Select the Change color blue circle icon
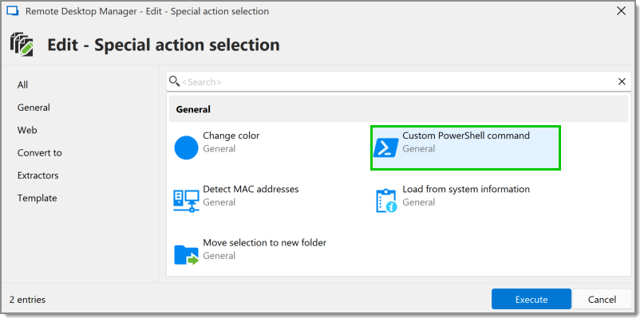This screenshot has height=322, width=644. click(186, 147)
